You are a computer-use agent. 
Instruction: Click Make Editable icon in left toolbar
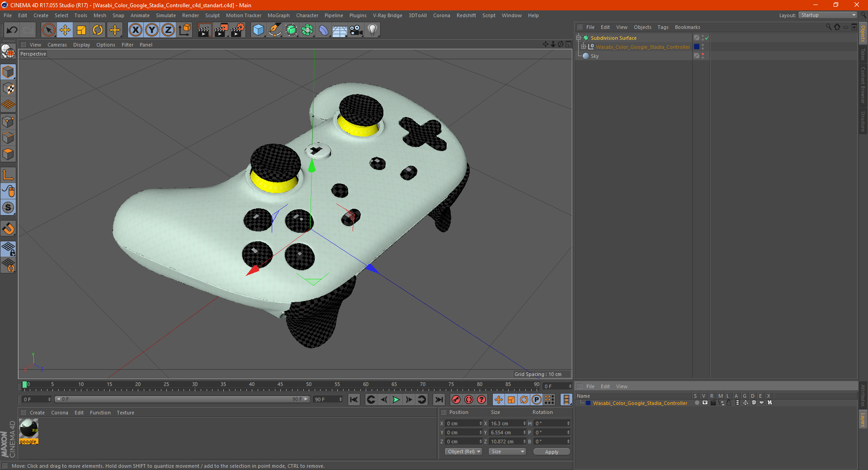click(8, 52)
